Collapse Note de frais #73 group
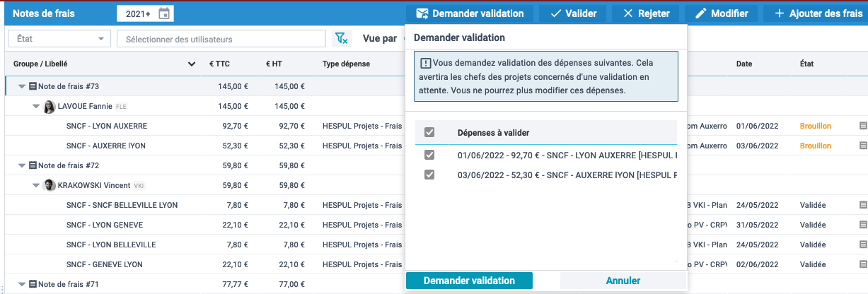The width and height of the screenshot is (868, 294). pos(22,86)
